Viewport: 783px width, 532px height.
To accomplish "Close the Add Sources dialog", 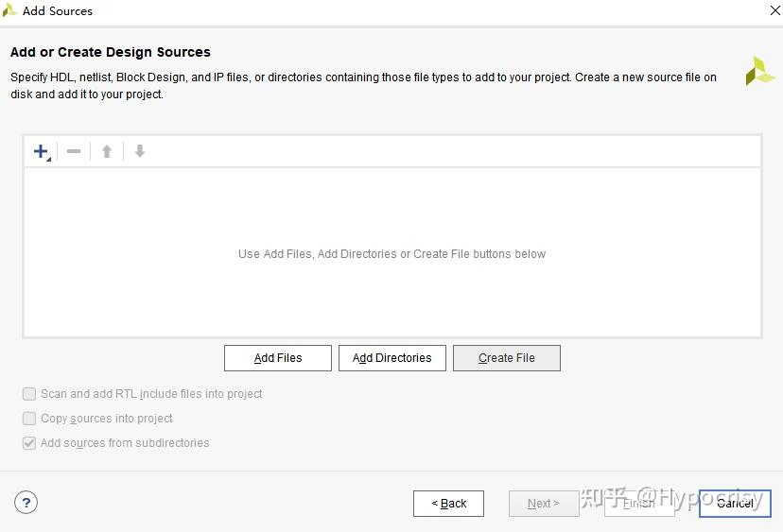I will pos(773,10).
